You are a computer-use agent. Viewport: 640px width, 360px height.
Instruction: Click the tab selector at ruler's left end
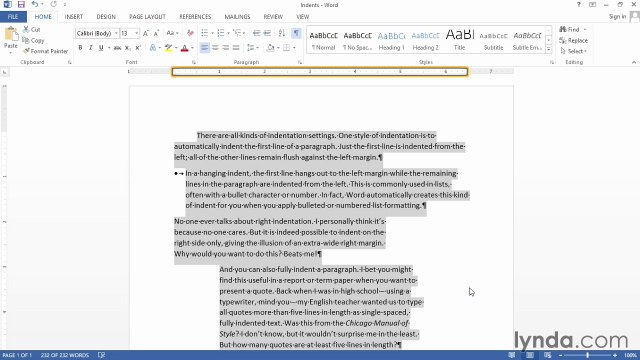[4, 72]
